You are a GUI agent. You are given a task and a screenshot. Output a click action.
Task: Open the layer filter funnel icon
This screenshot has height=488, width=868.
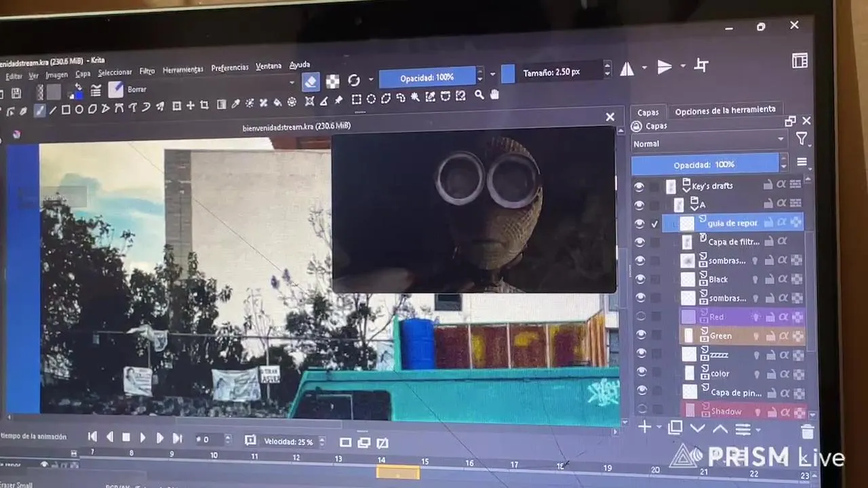[x=802, y=138]
